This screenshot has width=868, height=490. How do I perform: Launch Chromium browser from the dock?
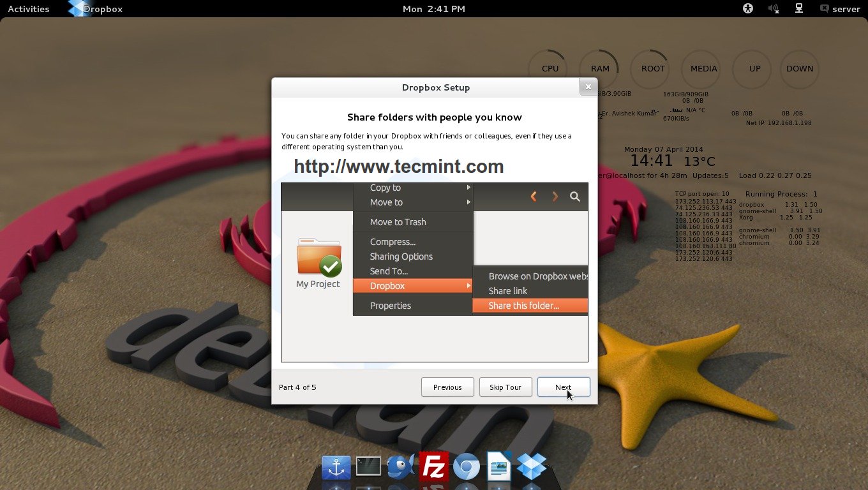point(467,468)
